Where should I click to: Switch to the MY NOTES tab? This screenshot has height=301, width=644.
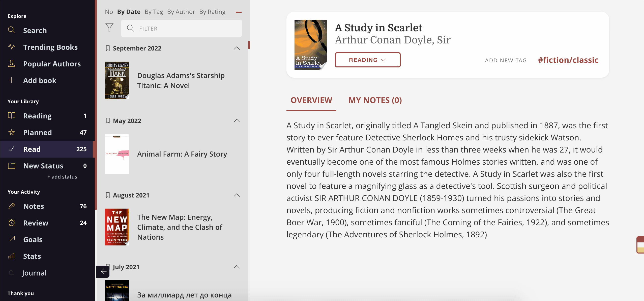click(x=375, y=100)
